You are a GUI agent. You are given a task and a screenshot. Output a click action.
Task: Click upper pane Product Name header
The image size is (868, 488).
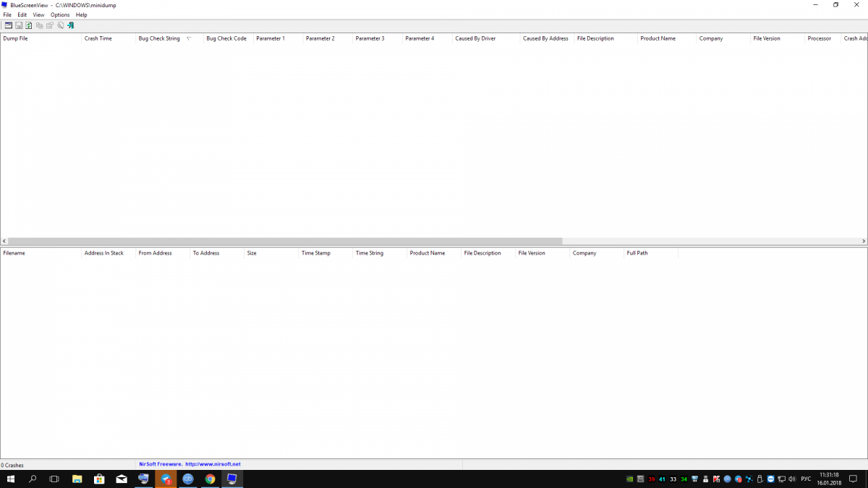[x=667, y=38]
